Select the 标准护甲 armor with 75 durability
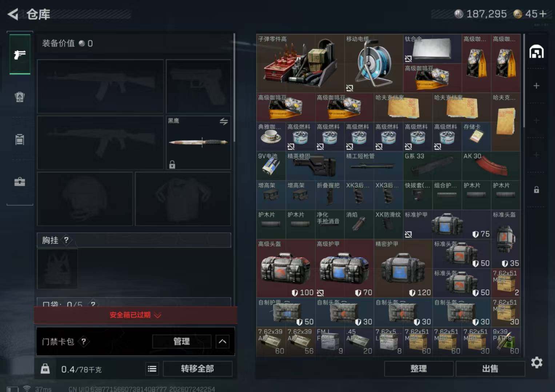This screenshot has width=555, height=392. click(447, 225)
